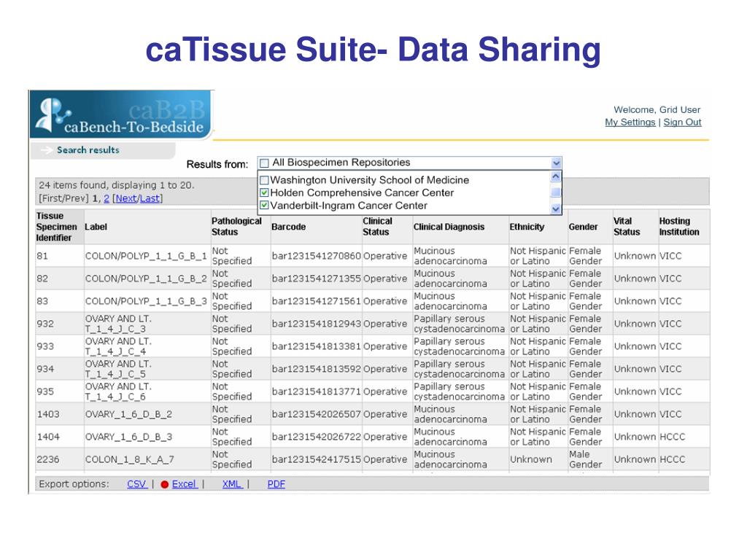Select barcode bar1231541270860
This screenshot has width=747, height=560.
317,256
